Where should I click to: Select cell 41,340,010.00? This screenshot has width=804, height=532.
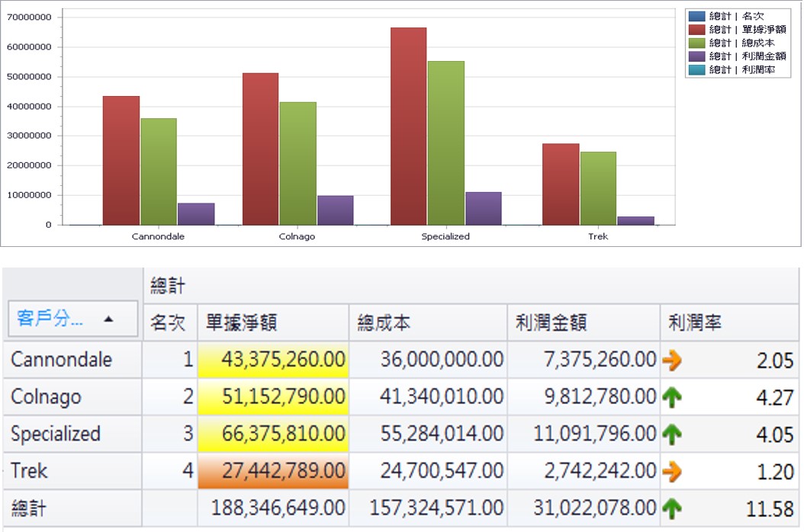[428, 396]
